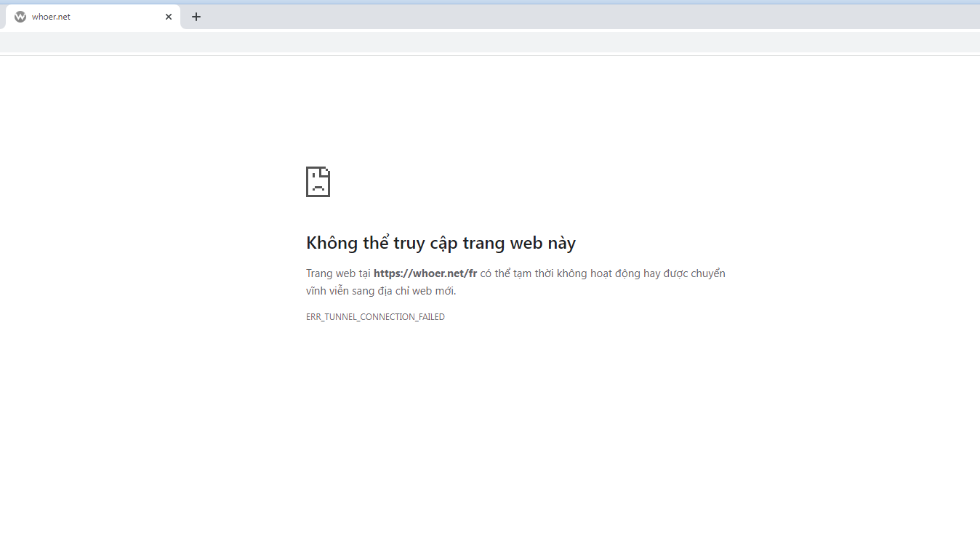The width and height of the screenshot is (980, 552).
Task: Close the whoer.net tab
Action: (x=169, y=17)
